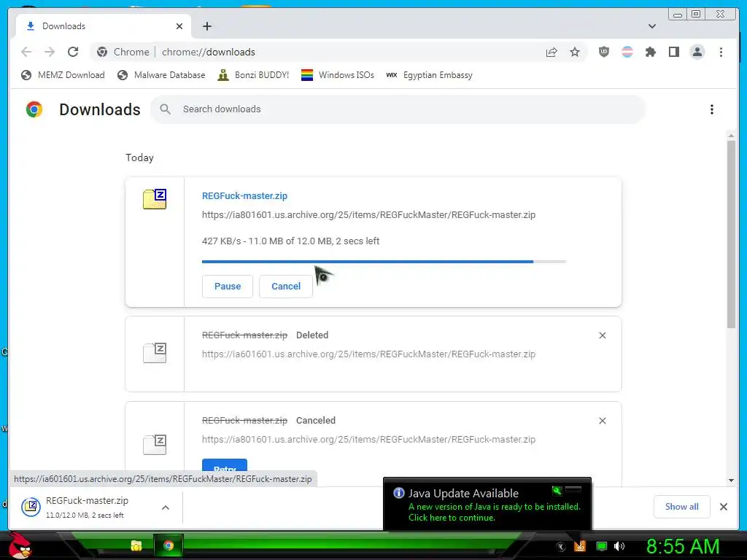Click the Chrome taskbar icon
Image resolution: width=747 pixels, height=560 pixels.
169,545
